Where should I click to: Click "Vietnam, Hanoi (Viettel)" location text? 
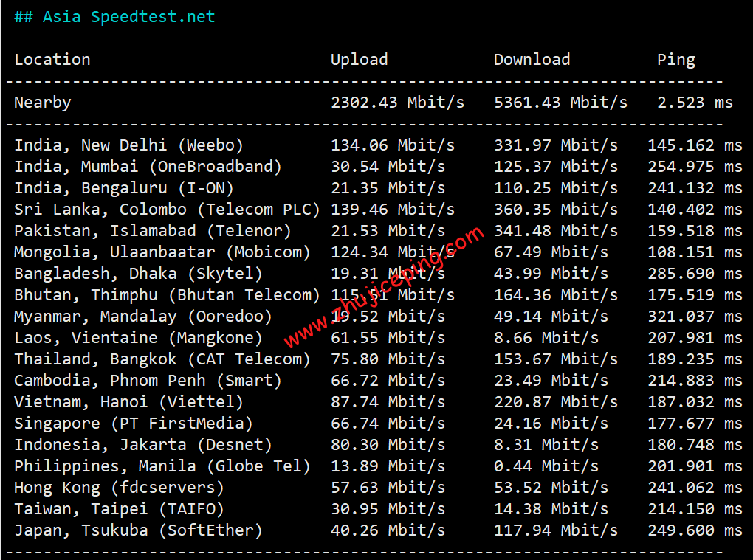128,402
